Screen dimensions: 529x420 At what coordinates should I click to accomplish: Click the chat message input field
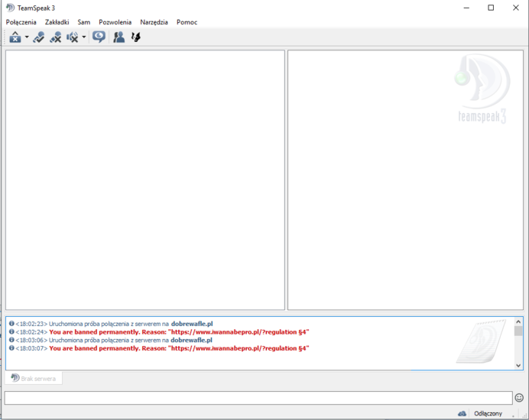tap(258, 398)
